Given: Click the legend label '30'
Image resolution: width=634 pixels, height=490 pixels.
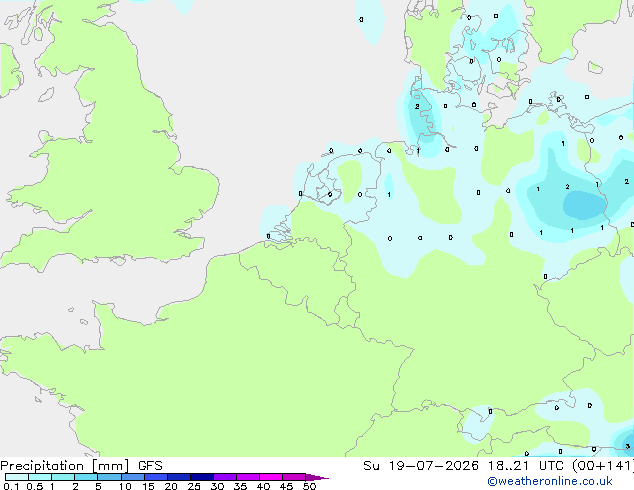Looking at the screenshot, I should [217, 486].
